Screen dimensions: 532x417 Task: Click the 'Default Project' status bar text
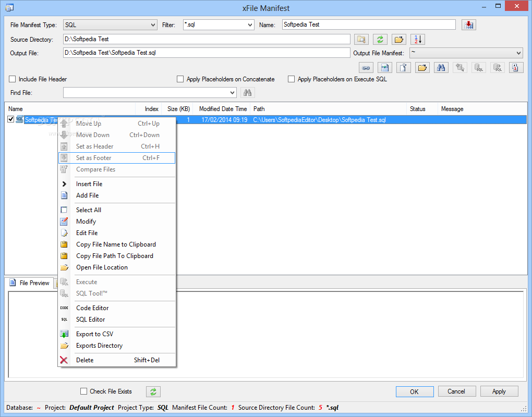pyautogui.click(x=92, y=408)
